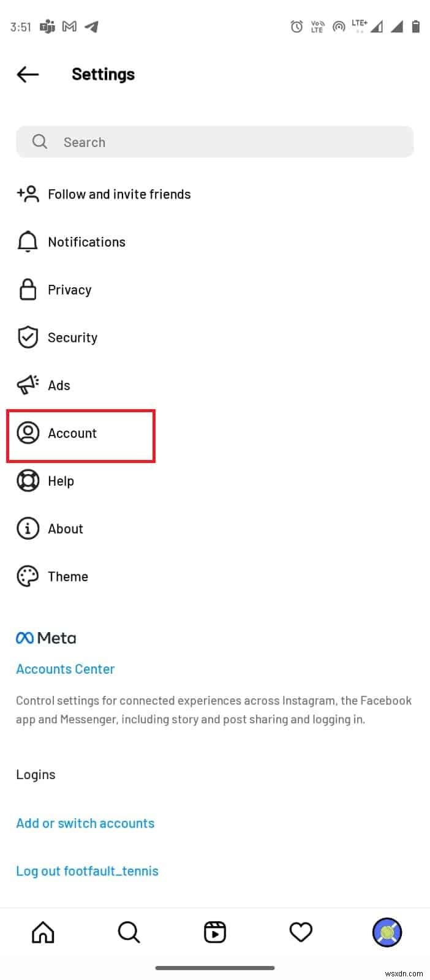Viewport: 430px width, 980px height.
Task: Open your profile avatar in bottom bar
Action: click(x=387, y=932)
